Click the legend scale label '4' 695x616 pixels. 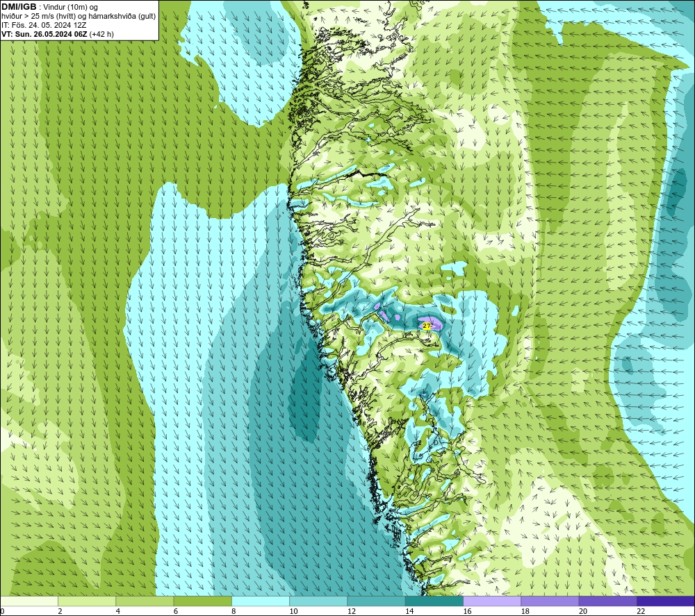[118, 612]
